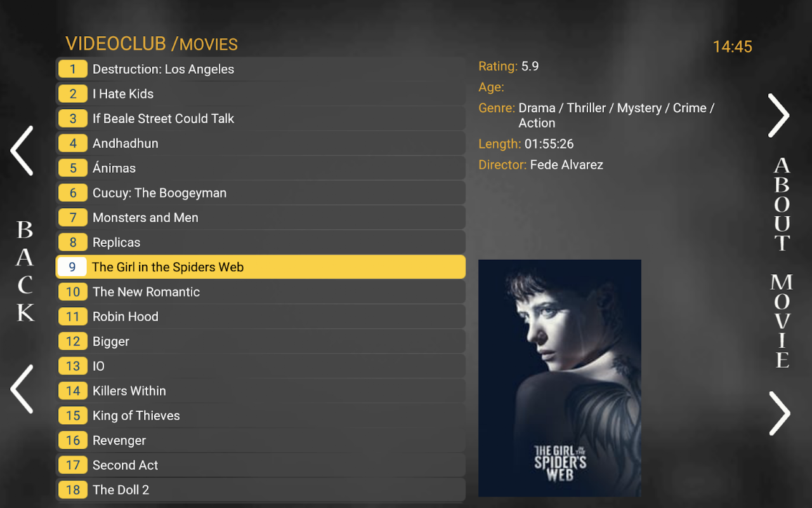Select the movie titled IO
Image resolution: width=812 pixels, height=508 pixels.
tap(261, 366)
